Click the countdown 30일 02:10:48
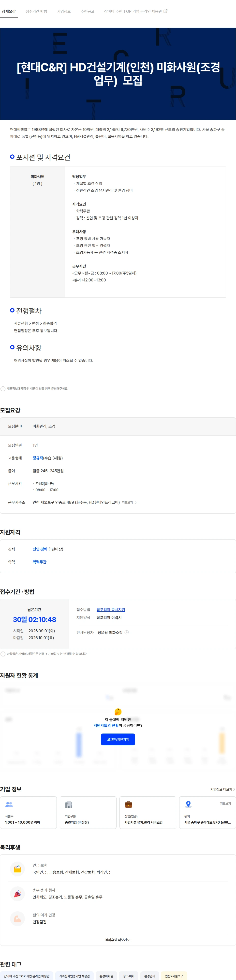 click(x=35, y=619)
